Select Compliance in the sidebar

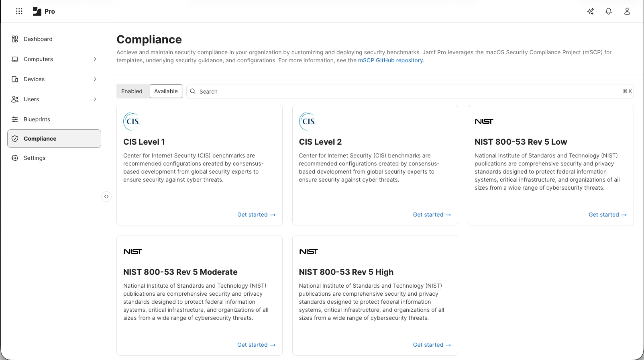[x=54, y=139]
